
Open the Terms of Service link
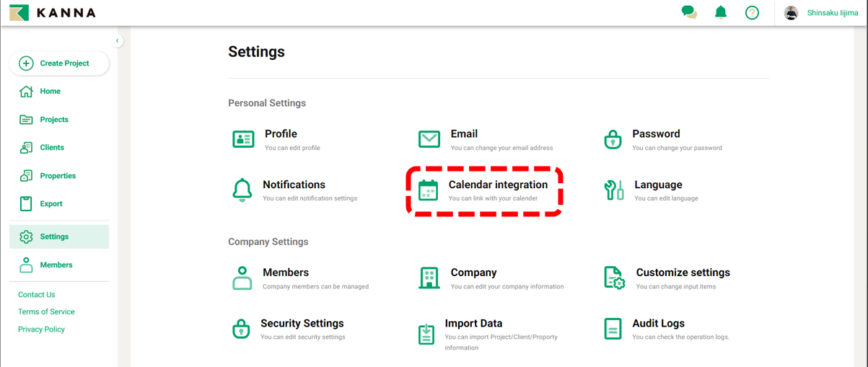46,312
